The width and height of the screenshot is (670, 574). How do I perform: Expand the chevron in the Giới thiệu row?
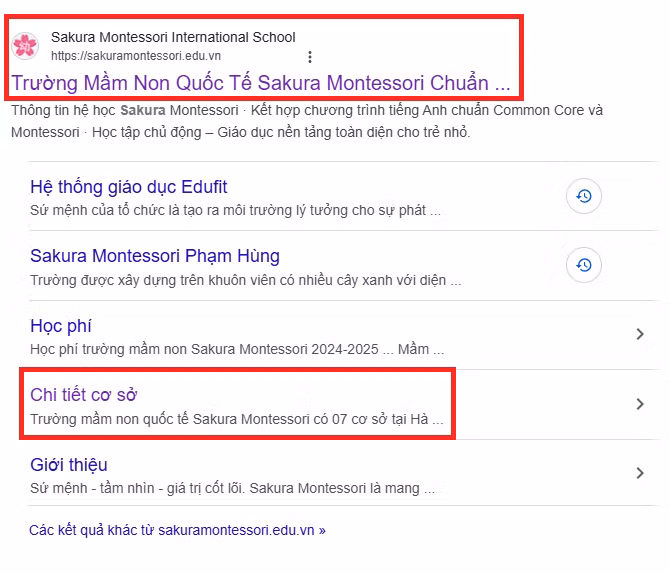point(640,473)
